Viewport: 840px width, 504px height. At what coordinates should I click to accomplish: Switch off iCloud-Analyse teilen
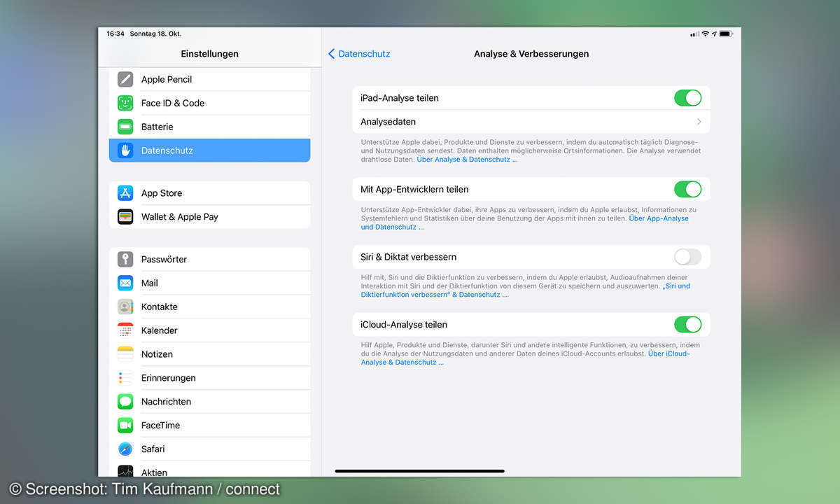tap(687, 325)
